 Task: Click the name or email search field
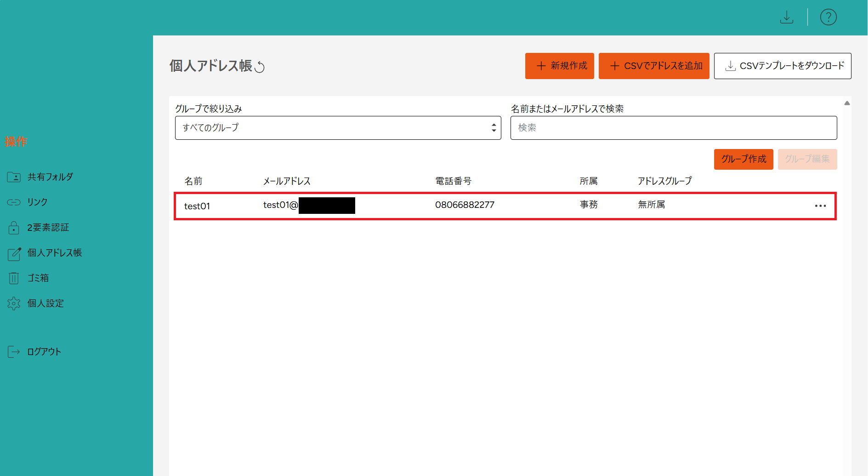tap(673, 128)
